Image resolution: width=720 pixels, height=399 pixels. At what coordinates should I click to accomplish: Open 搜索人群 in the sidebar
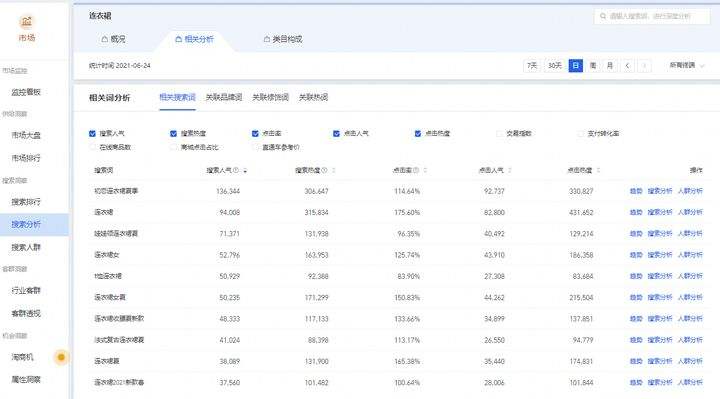pyautogui.click(x=26, y=247)
